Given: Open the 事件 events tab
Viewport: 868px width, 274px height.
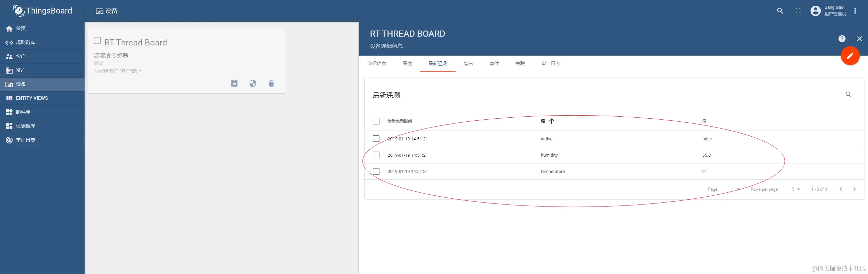Looking at the screenshot, I should pos(494,63).
